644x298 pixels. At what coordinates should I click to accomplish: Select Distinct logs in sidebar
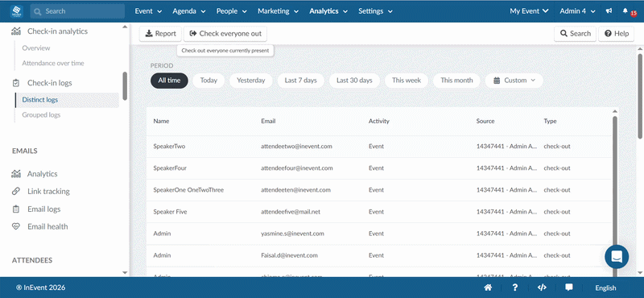(67, 100)
